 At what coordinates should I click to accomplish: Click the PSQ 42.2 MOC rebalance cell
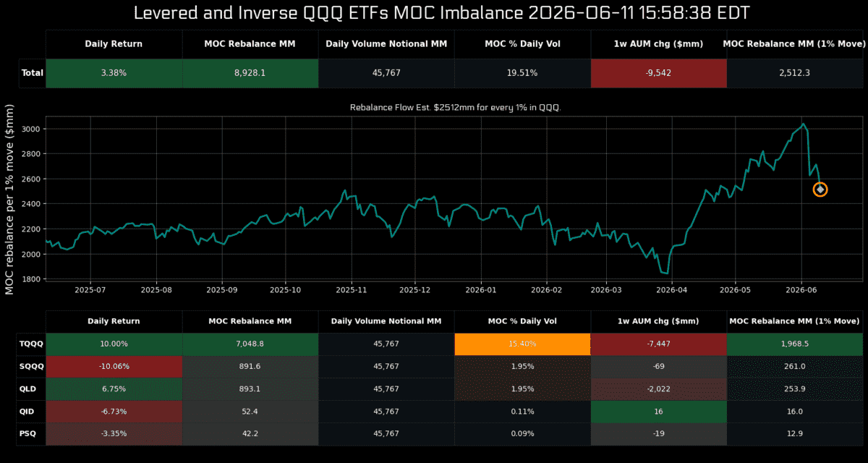(x=250, y=433)
